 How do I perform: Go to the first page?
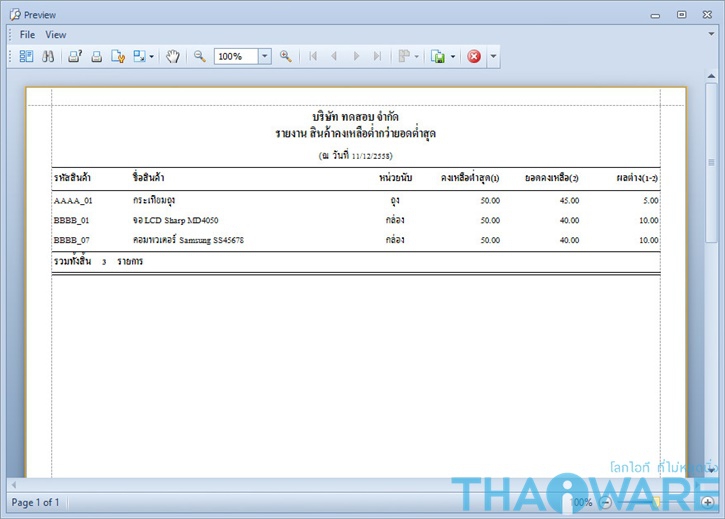(313, 56)
